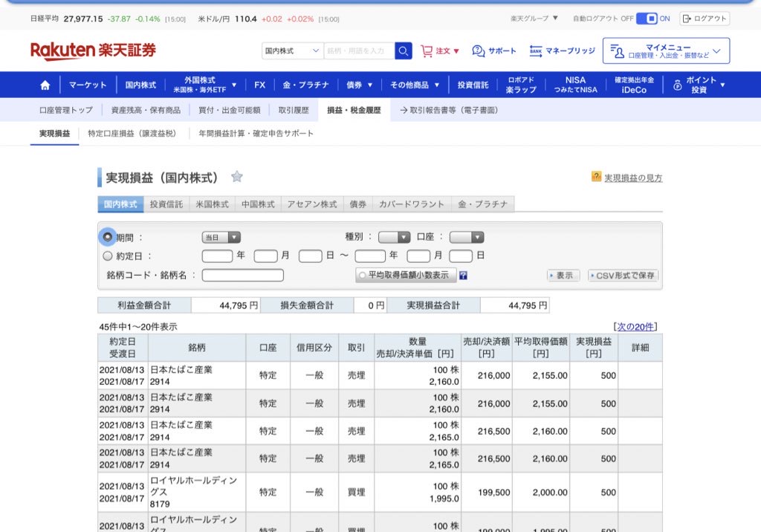Screen dimensions: 761x532
Task: Click the blue help question mark icon
Action: (x=463, y=276)
